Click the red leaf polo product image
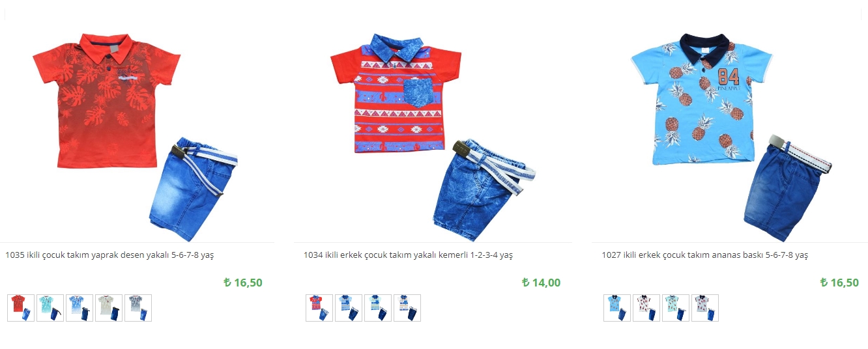 pyautogui.click(x=136, y=137)
